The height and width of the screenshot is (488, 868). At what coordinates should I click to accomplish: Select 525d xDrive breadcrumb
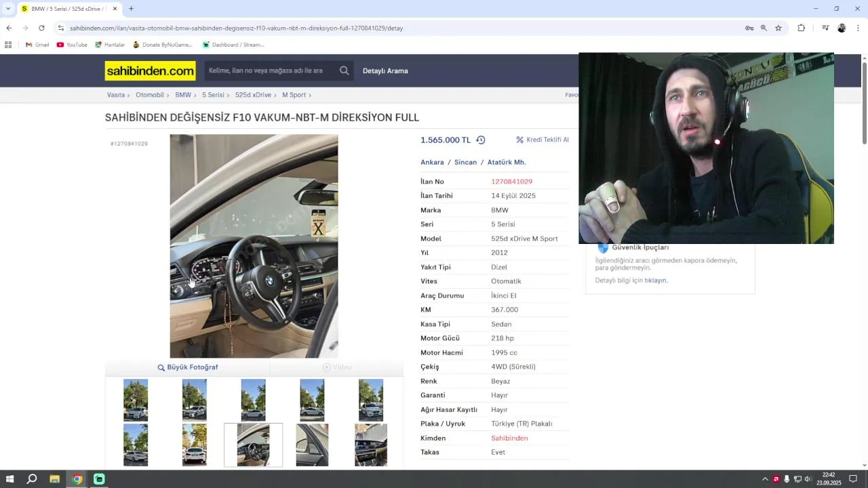coord(253,95)
